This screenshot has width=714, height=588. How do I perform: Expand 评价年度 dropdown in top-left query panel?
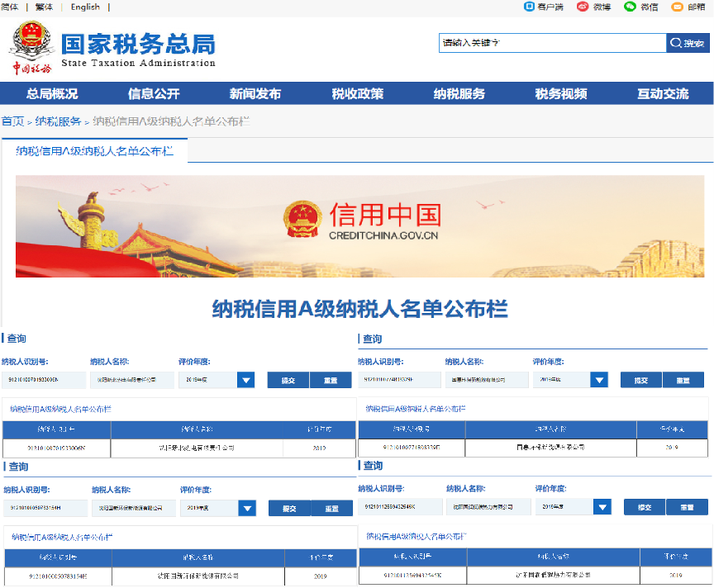[246, 380]
